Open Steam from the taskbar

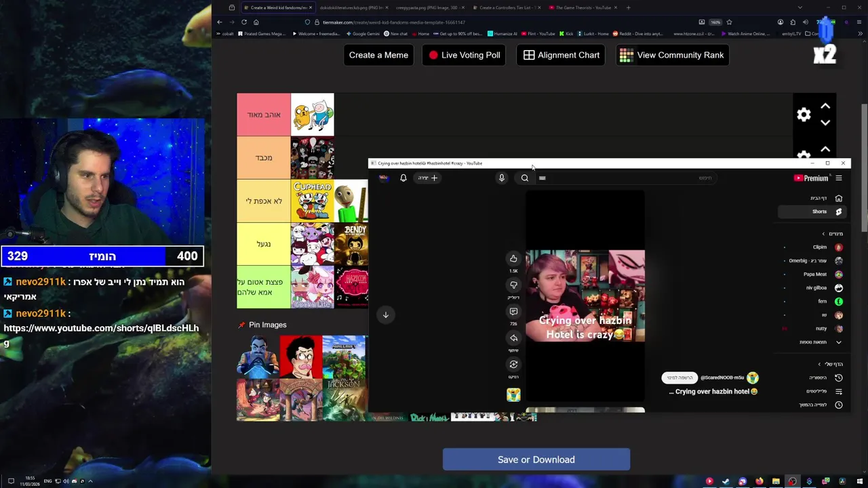point(726,481)
